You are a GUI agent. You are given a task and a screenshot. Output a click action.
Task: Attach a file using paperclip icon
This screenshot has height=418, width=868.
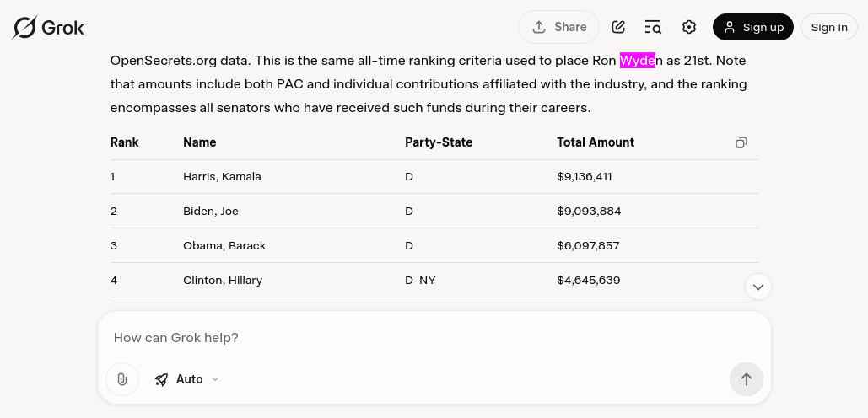click(121, 379)
